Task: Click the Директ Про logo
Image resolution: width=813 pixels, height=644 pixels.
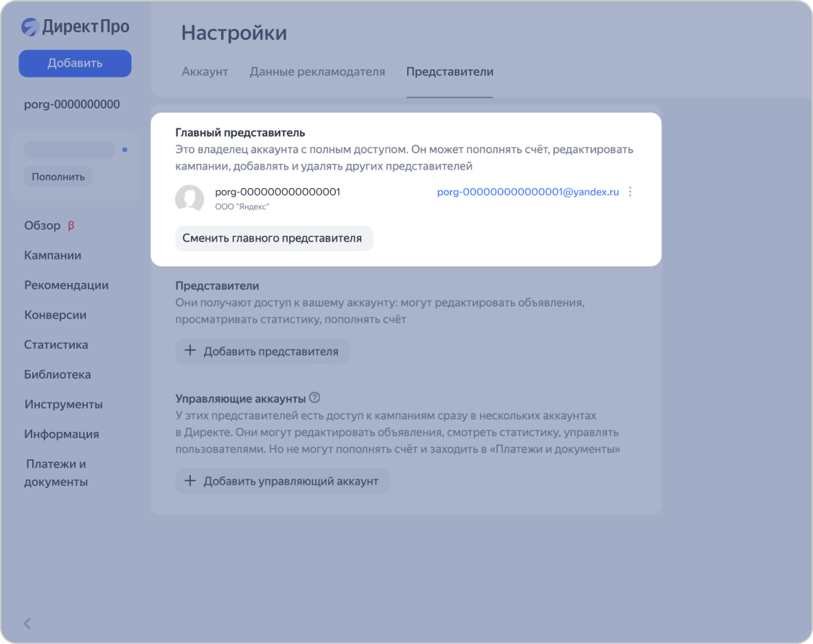Action: point(75,27)
